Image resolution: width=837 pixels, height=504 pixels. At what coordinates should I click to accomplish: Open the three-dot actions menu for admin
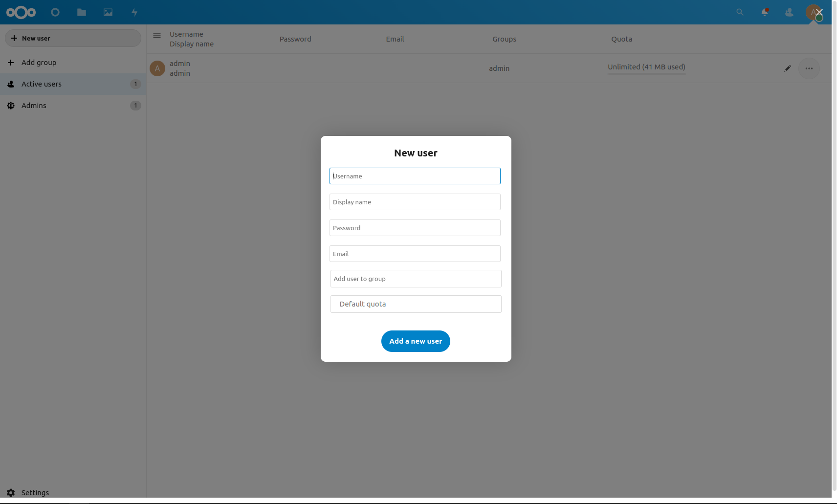point(809,68)
